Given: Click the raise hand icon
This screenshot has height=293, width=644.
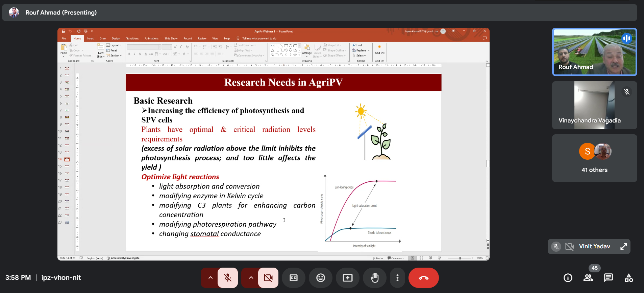Looking at the screenshot, I should tap(374, 278).
